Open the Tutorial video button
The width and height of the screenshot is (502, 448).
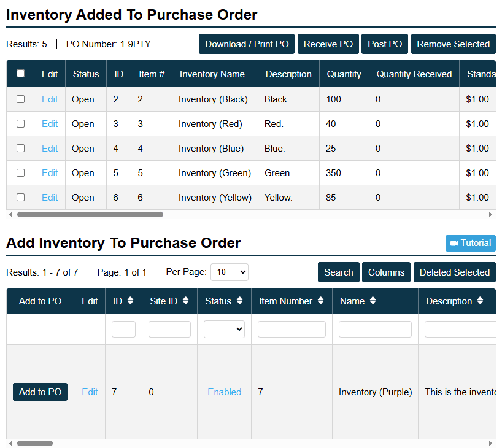tap(470, 243)
